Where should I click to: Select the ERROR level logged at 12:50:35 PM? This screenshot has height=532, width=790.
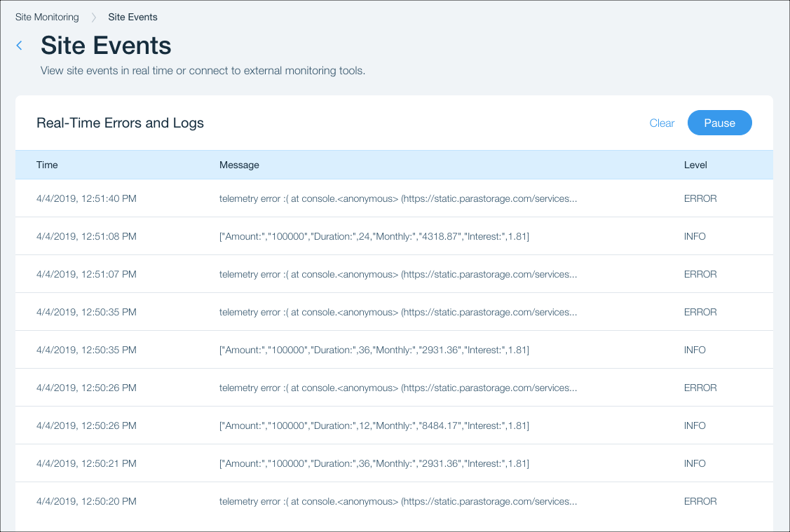click(x=700, y=312)
